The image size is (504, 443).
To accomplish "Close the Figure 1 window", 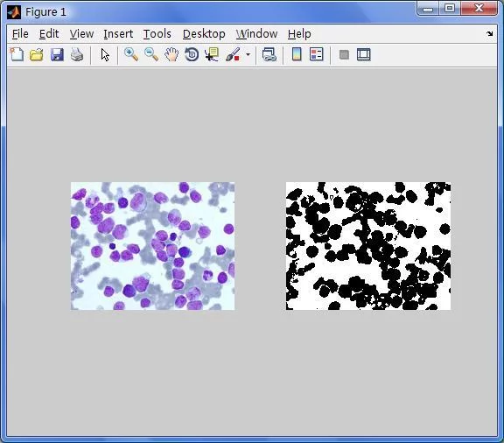I will pyautogui.click(x=479, y=9).
